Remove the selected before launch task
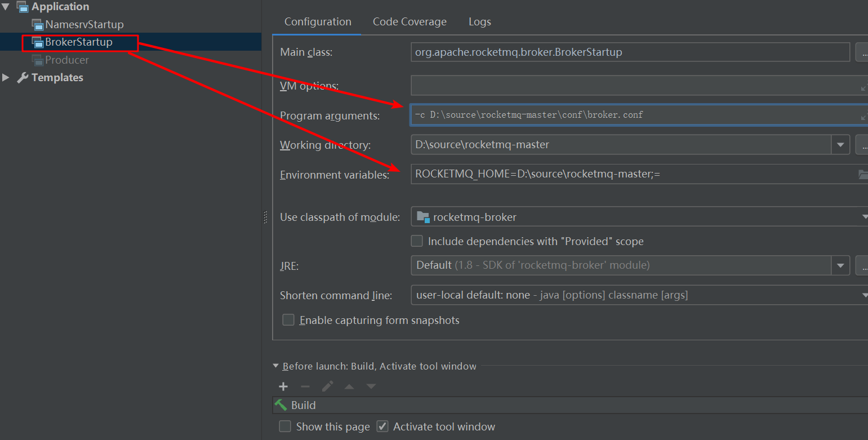 (x=305, y=386)
